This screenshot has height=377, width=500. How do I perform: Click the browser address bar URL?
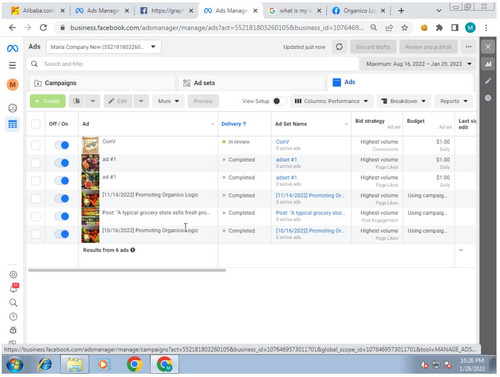click(x=217, y=28)
